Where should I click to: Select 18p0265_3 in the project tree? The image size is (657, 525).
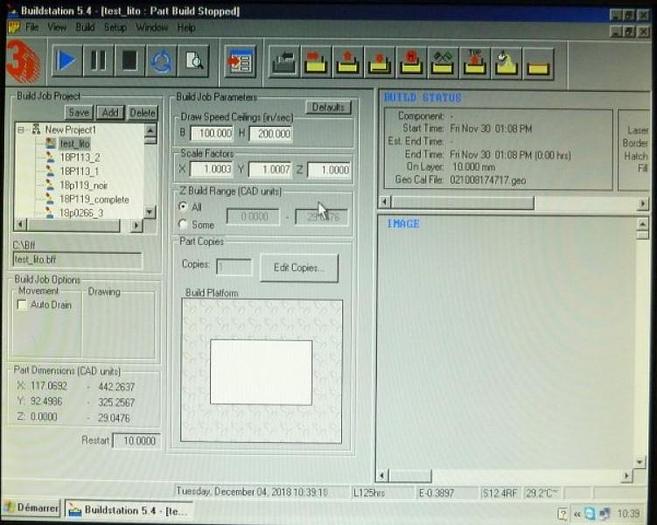coord(81,213)
